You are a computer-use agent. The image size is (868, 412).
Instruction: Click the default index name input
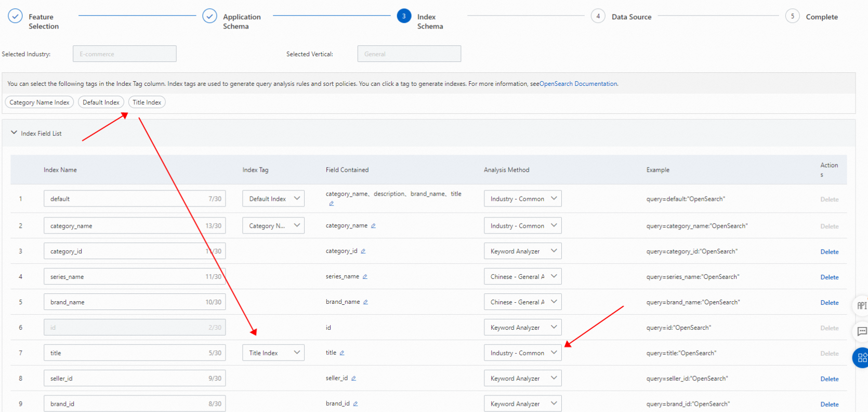(135, 199)
